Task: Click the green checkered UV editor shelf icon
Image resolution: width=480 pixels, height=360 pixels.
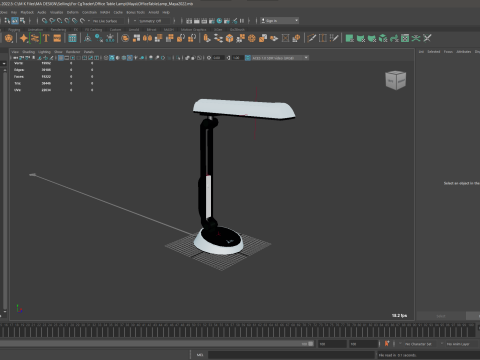Action: point(405,38)
